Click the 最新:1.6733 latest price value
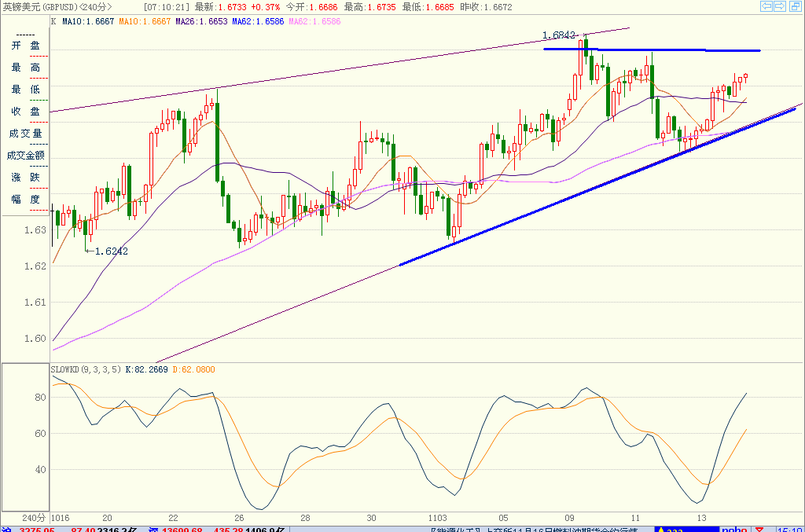This screenshot has height=532, width=805. (x=221, y=7)
